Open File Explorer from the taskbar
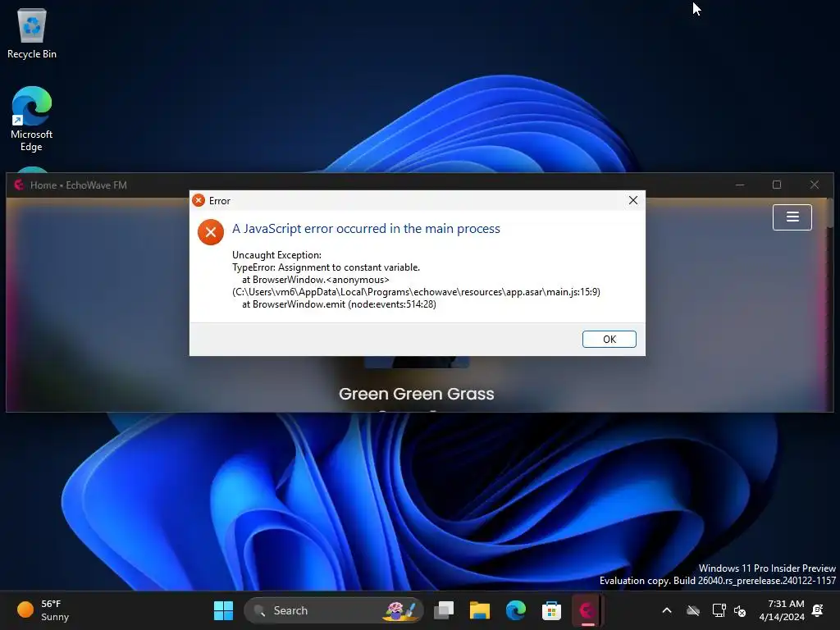Image resolution: width=840 pixels, height=630 pixels. (479, 610)
